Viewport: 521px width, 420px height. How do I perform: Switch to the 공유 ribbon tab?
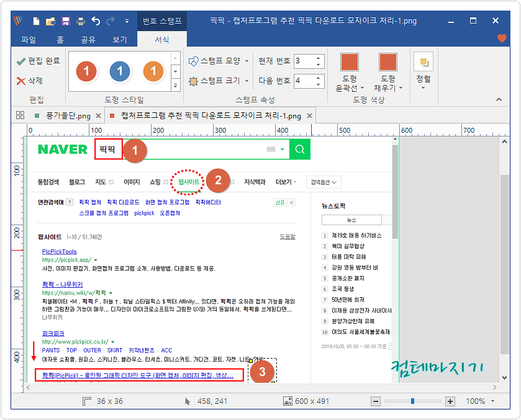click(88, 40)
